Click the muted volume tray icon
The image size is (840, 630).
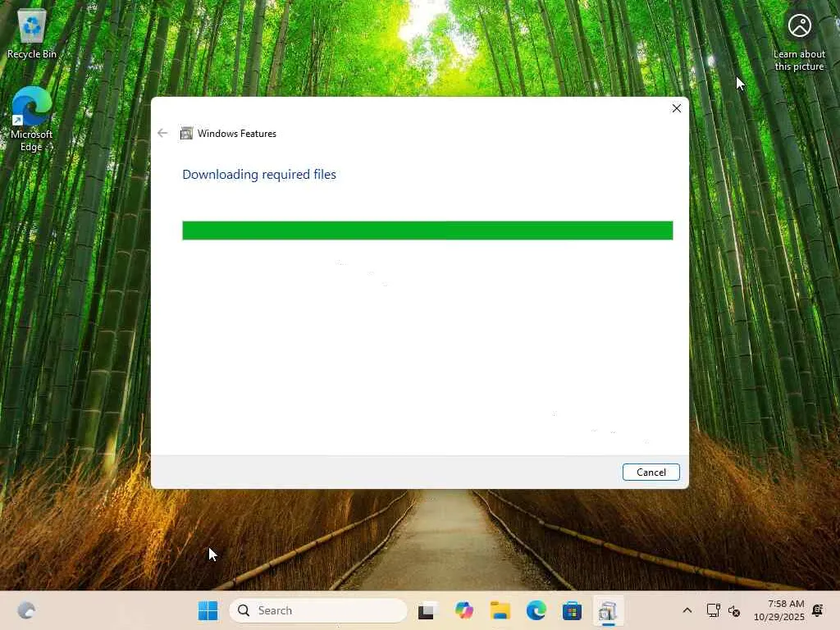(x=734, y=610)
